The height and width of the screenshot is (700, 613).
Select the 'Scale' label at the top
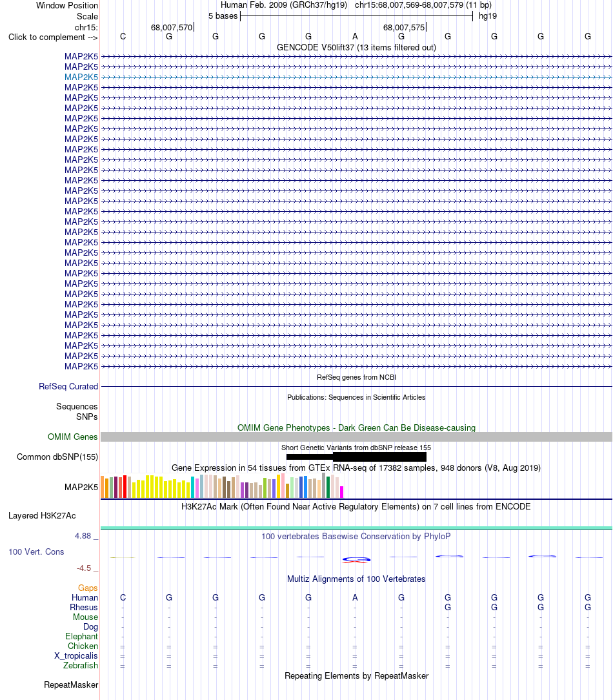87,17
